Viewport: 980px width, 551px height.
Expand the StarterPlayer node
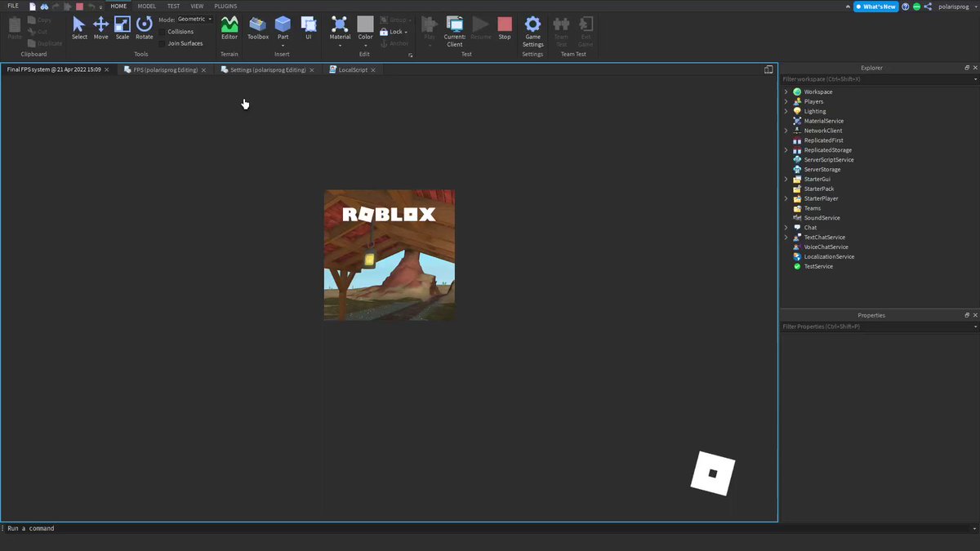[x=786, y=198]
